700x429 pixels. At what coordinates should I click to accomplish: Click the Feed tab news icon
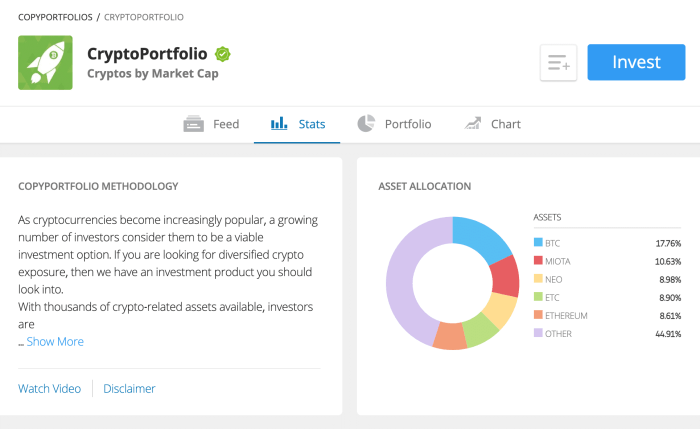194,124
